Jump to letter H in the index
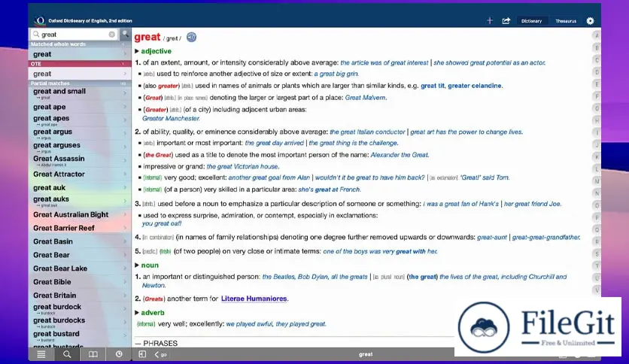This screenshot has height=364, width=629. 597,120
